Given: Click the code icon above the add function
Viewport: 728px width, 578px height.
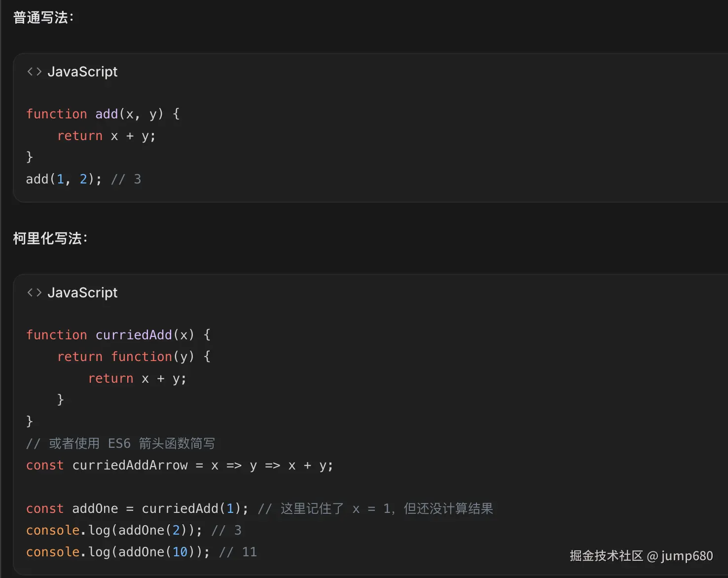Looking at the screenshot, I should (x=34, y=72).
